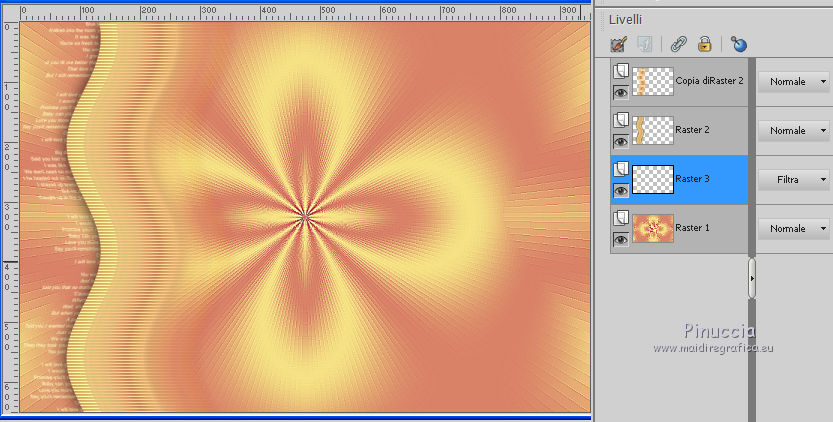833x422 pixels.
Task: Click the Raster 3 layer thumbnail
Action: coord(653,179)
